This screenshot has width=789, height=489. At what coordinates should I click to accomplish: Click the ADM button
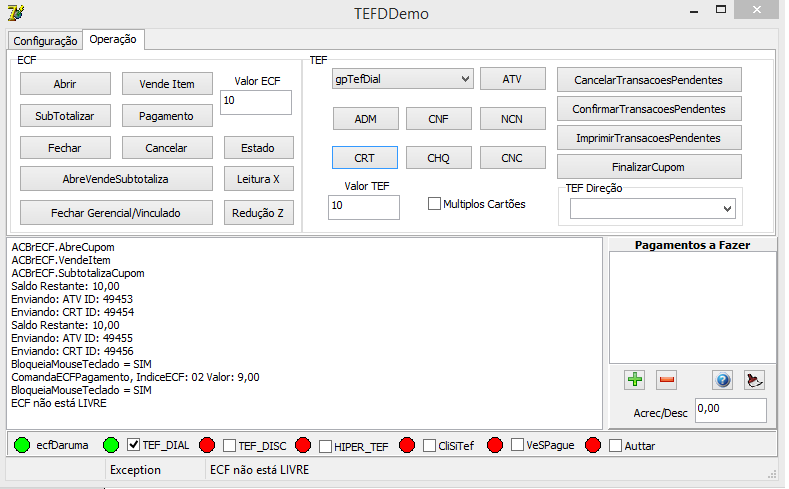click(366, 119)
